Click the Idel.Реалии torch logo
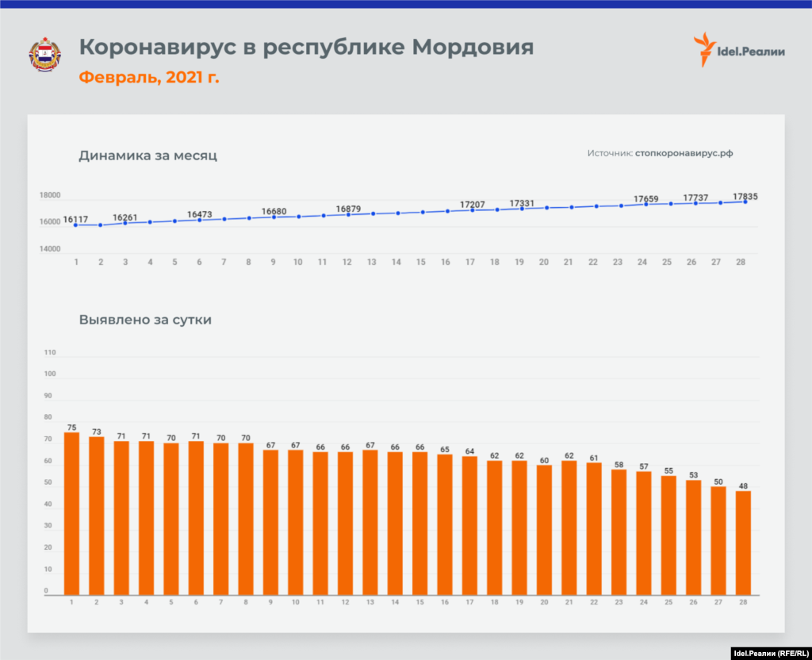This screenshot has height=660, width=812. pyautogui.click(x=703, y=50)
